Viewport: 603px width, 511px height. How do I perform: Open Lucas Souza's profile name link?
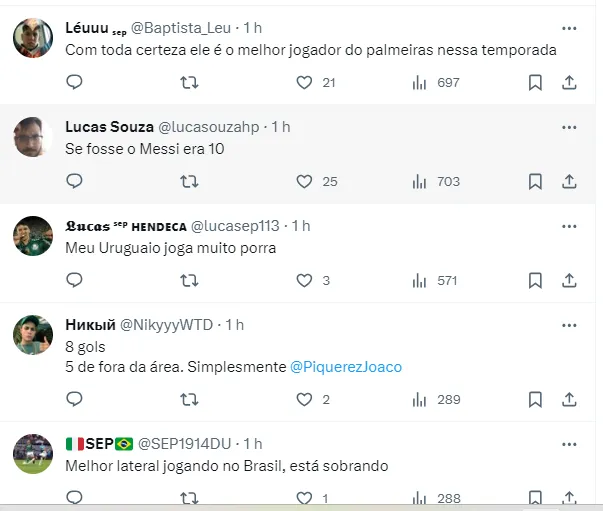click(x=109, y=127)
